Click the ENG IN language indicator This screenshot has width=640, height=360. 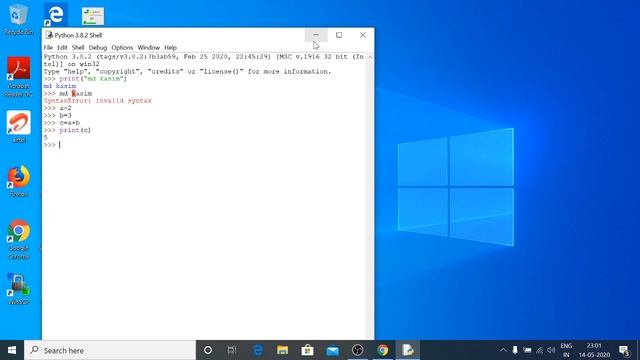point(566,350)
